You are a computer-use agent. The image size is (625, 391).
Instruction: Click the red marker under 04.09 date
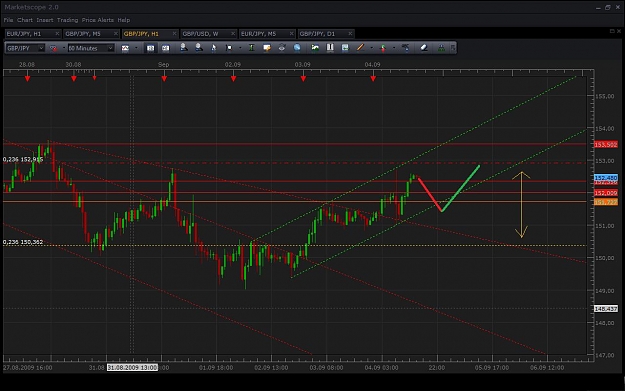click(373, 79)
